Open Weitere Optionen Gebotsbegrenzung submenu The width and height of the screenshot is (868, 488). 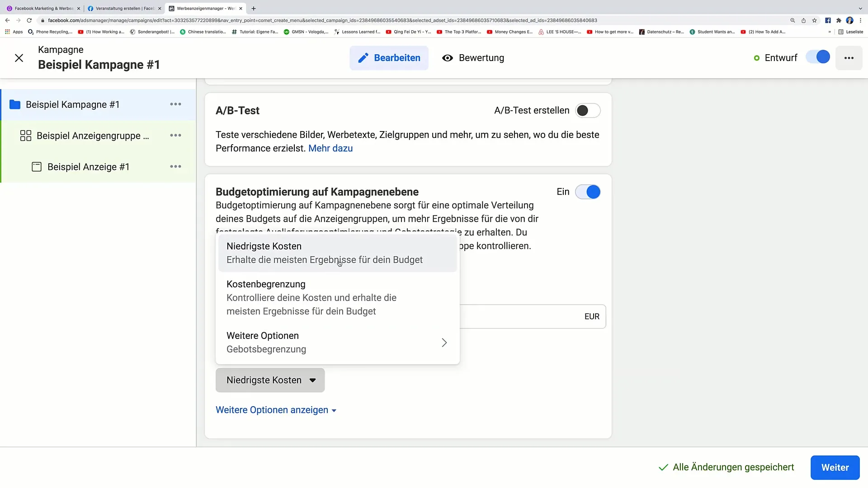click(x=337, y=343)
